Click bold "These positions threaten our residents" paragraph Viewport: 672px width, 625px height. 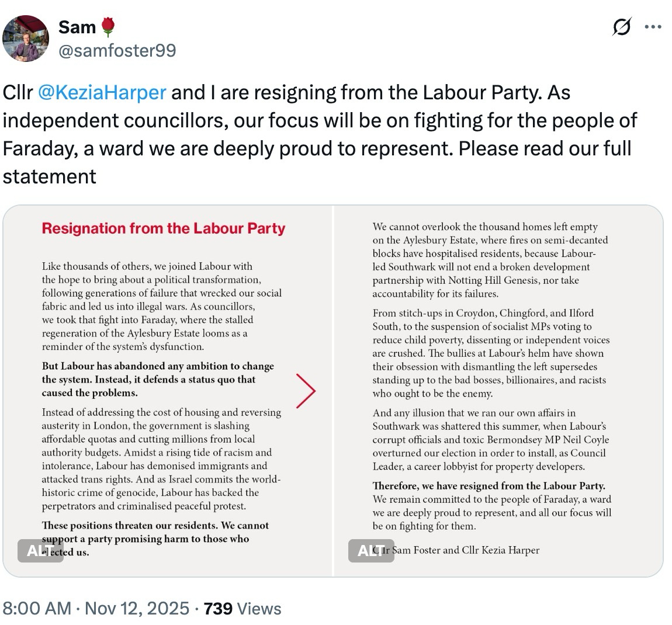(x=155, y=532)
